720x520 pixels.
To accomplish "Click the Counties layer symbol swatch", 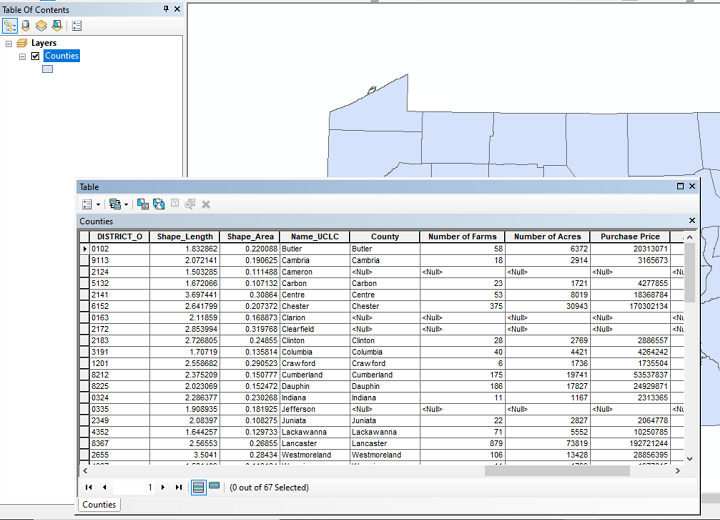I will click(47, 70).
